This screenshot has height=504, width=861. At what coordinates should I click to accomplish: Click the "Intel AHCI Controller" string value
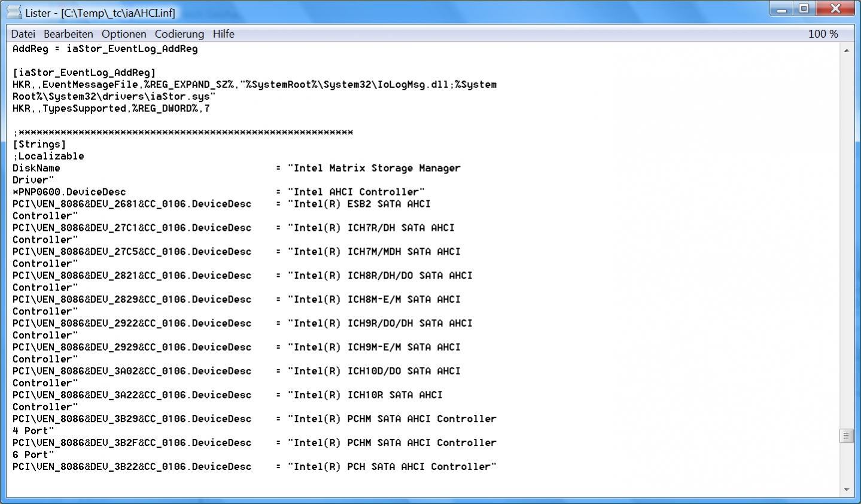point(357,192)
